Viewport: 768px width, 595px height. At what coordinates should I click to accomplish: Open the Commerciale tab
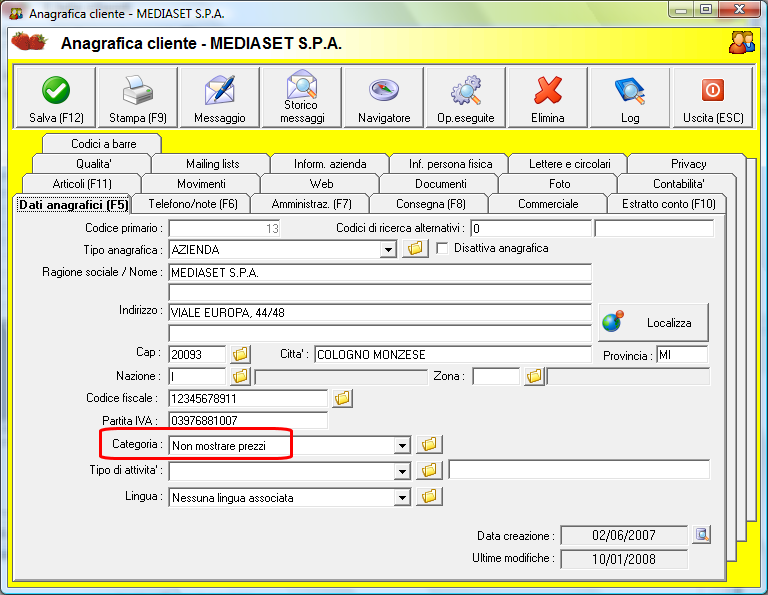(548, 204)
